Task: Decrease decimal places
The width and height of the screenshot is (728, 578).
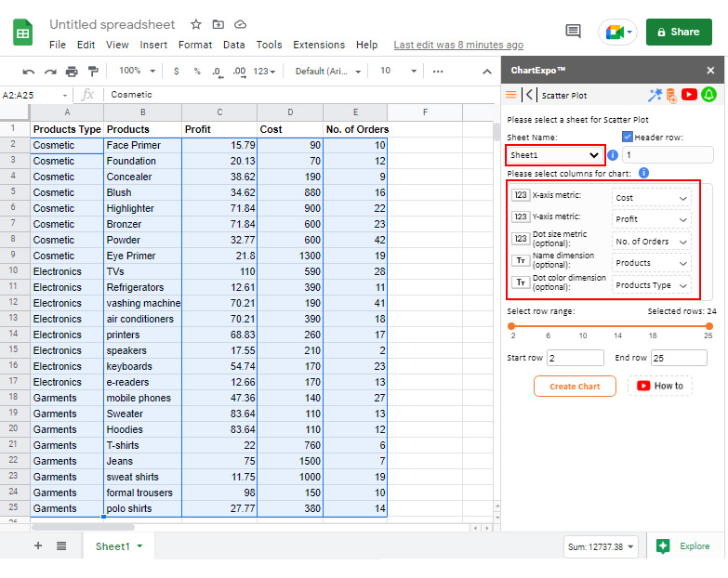Action: click(x=218, y=72)
